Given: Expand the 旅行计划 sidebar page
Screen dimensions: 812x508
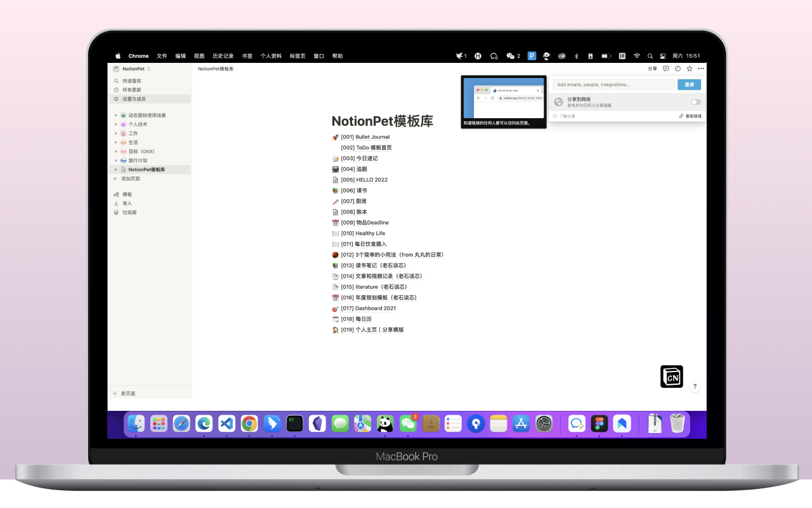Looking at the screenshot, I should [x=116, y=161].
